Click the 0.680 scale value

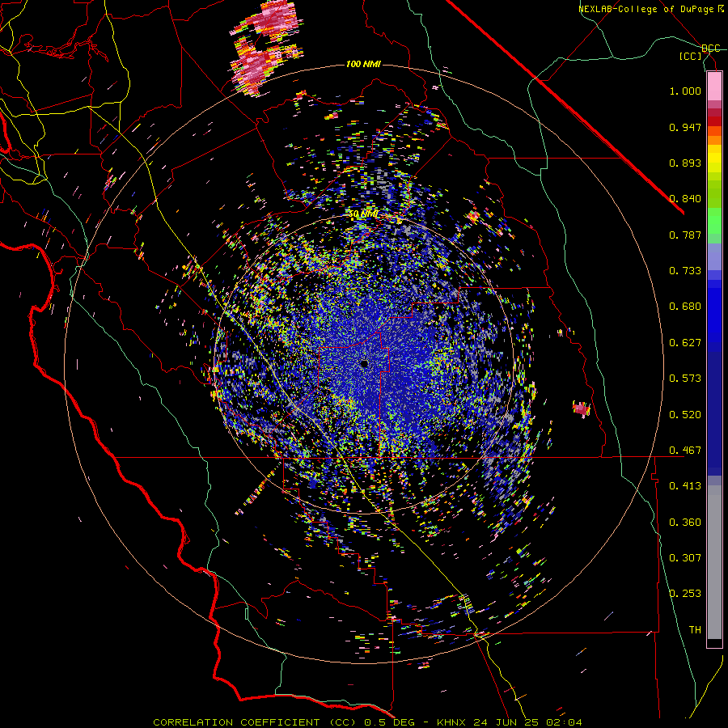[x=685, y=307]
